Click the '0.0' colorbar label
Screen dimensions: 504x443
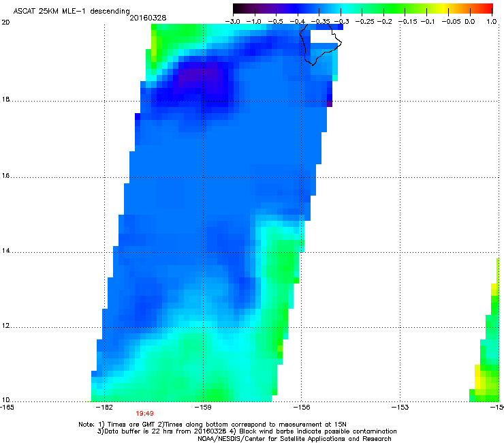click(470, 22)
